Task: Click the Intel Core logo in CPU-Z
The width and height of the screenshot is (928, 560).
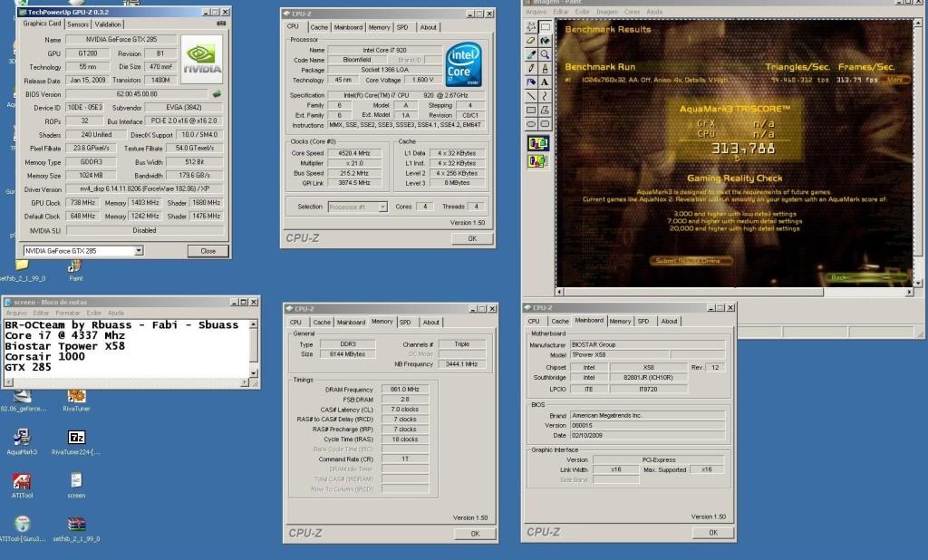Action: tap(463, 64)
